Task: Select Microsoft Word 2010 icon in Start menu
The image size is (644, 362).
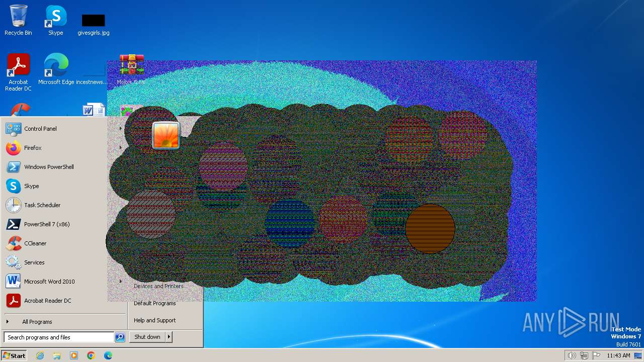Action: click(13, 282)
